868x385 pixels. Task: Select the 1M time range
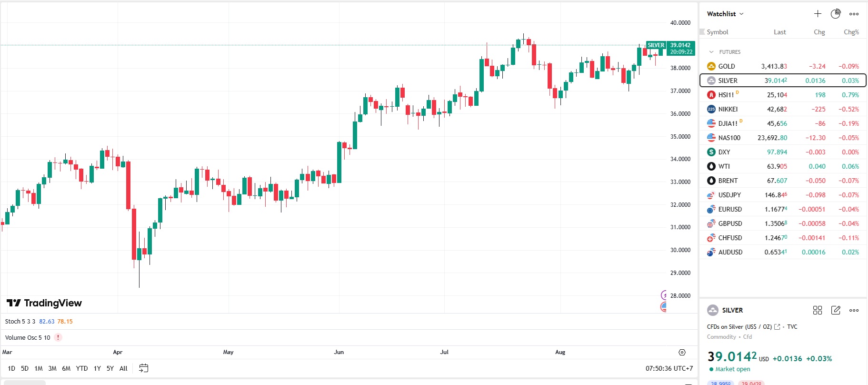(x=39, y=368)
